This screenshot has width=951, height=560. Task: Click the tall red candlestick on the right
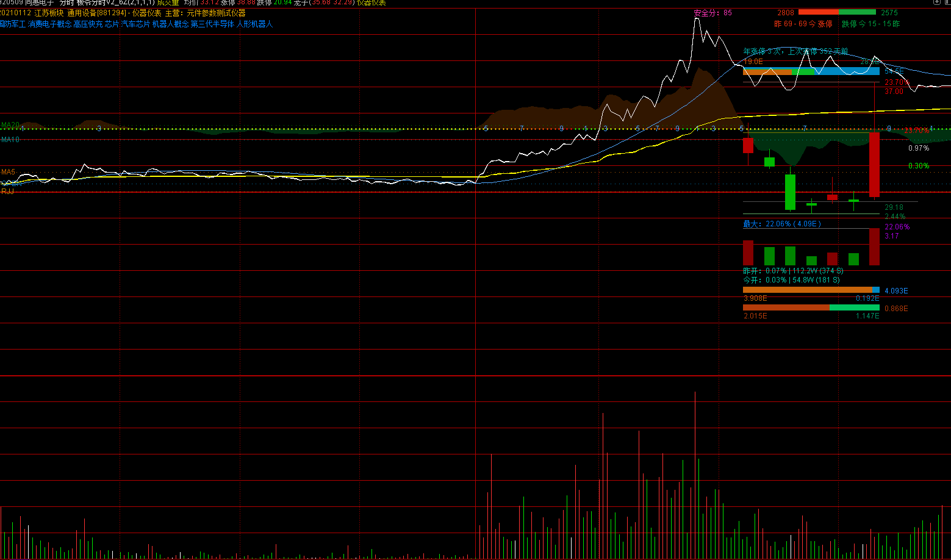coord(874,165)
